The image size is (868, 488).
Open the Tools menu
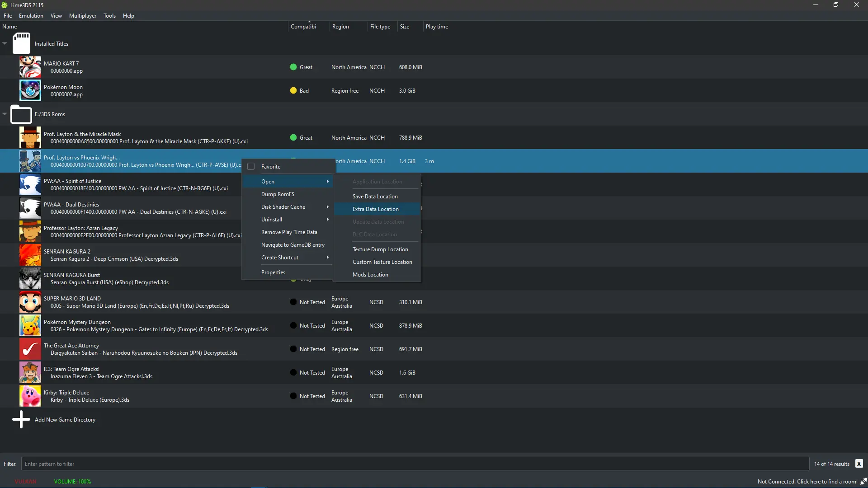pyautogui.click(x=109, y=15)
